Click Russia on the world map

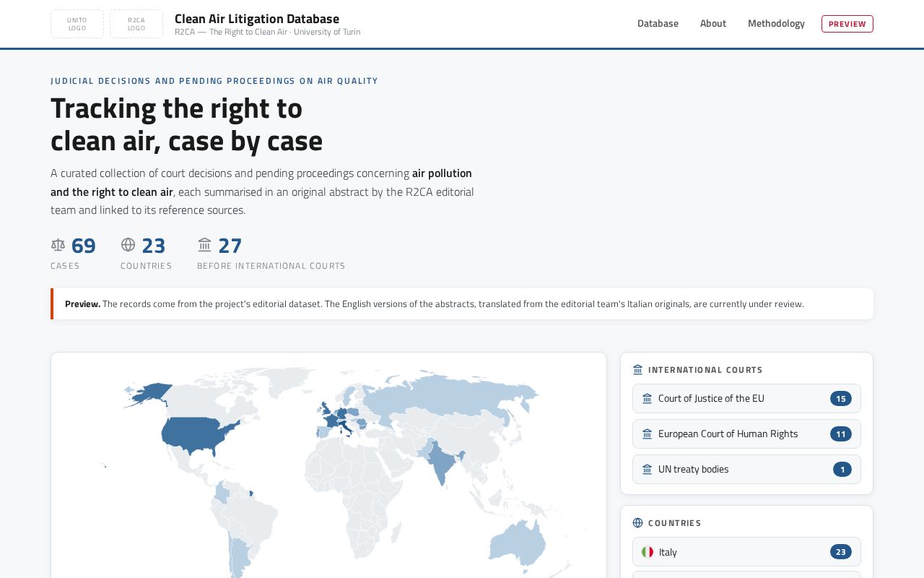point(455,397)
